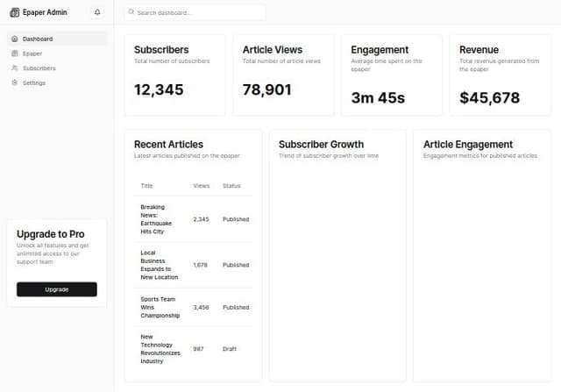561x392 pixels.
Task: Click the Subscribers people icon in sidebar
Action: click(x=15, y=68)
